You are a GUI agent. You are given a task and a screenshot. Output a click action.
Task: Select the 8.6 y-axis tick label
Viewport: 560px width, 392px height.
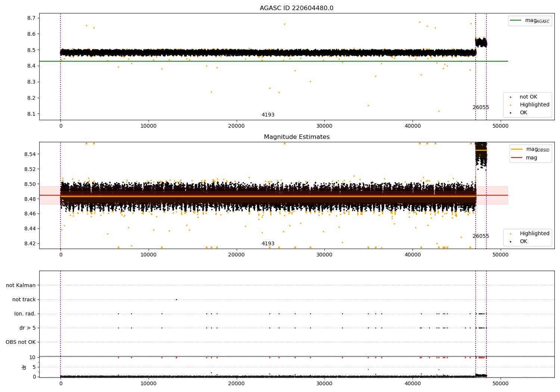click(31, 34)
